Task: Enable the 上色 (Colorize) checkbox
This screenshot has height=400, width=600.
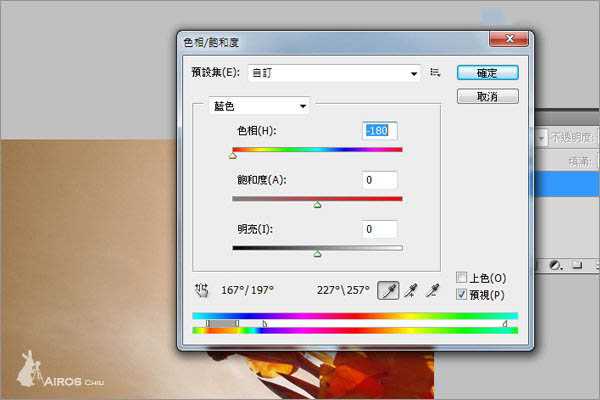Action: [461, 277]
